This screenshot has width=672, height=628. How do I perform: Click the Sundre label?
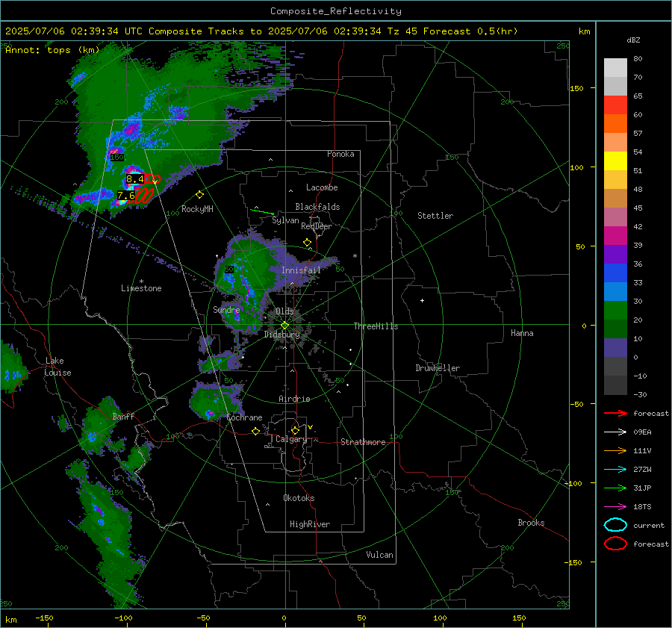click(226, 309)
